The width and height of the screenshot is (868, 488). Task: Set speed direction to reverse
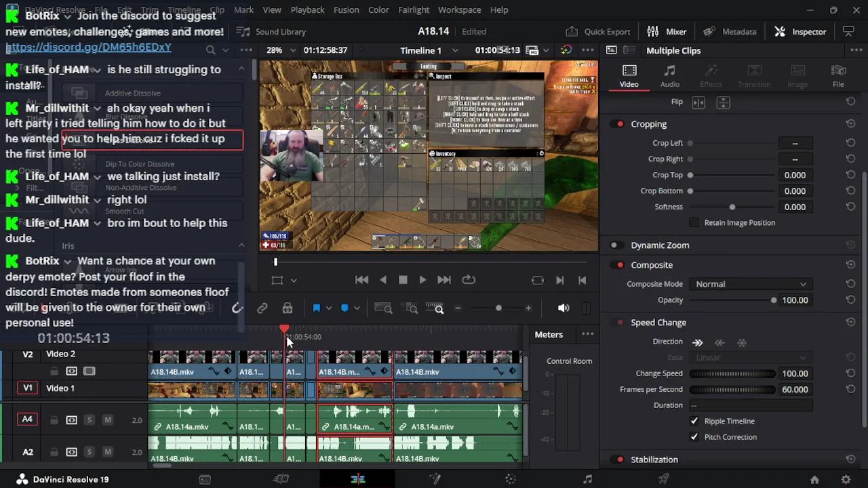click(x=720, y=343)
